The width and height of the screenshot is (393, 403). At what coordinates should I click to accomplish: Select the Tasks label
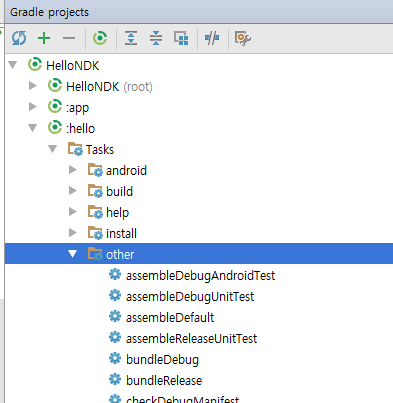[100, 150]
